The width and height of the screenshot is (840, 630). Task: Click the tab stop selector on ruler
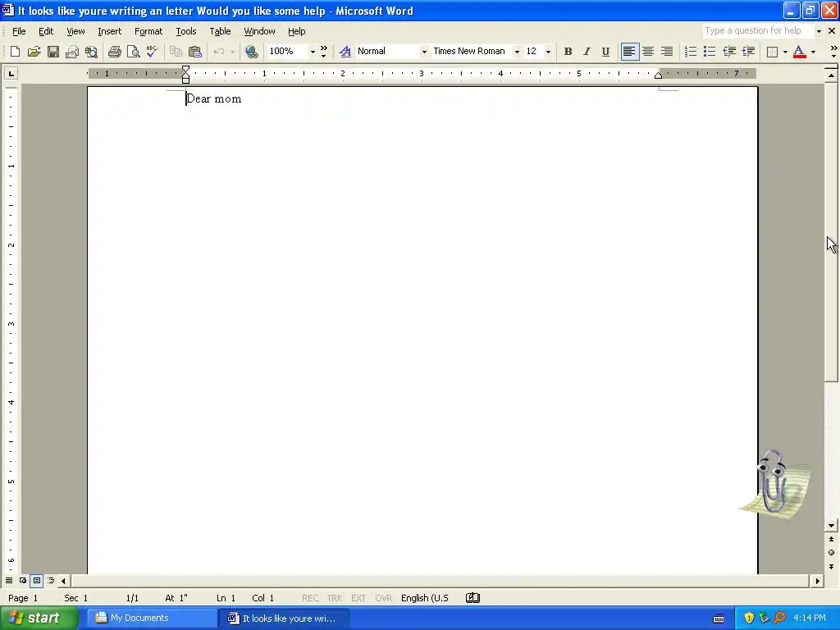tap(11, 73)
